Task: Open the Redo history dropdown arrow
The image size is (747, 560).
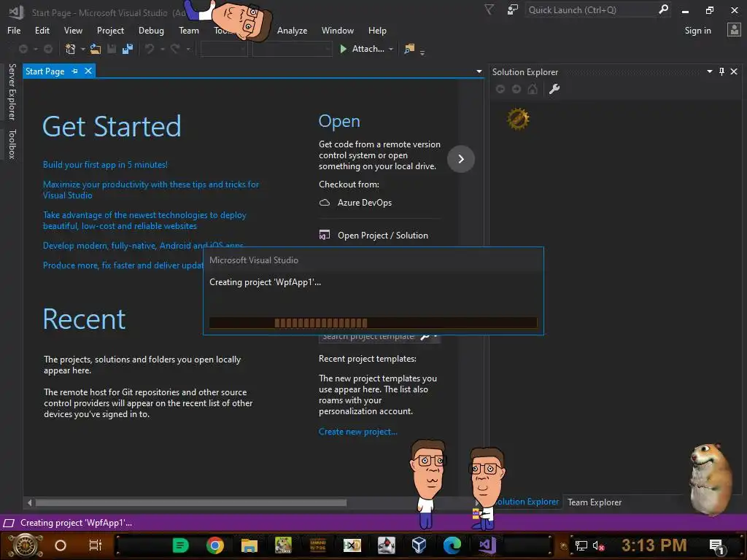Action: coord(188,49)
